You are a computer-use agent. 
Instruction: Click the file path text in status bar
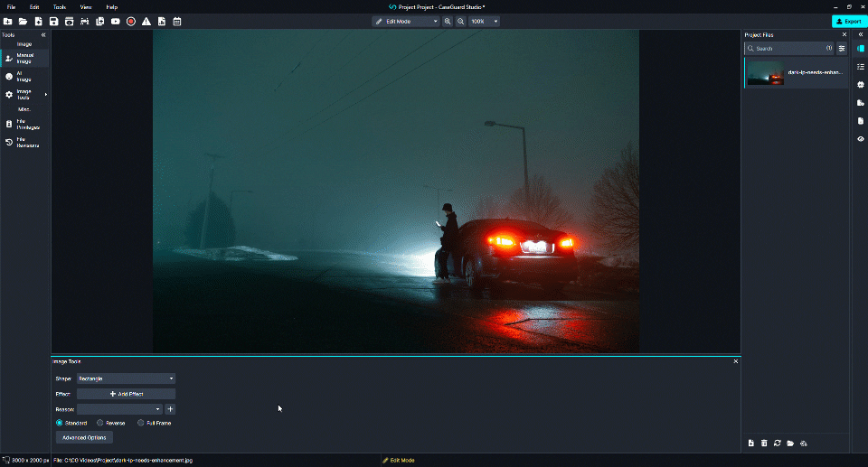[123, 461]
